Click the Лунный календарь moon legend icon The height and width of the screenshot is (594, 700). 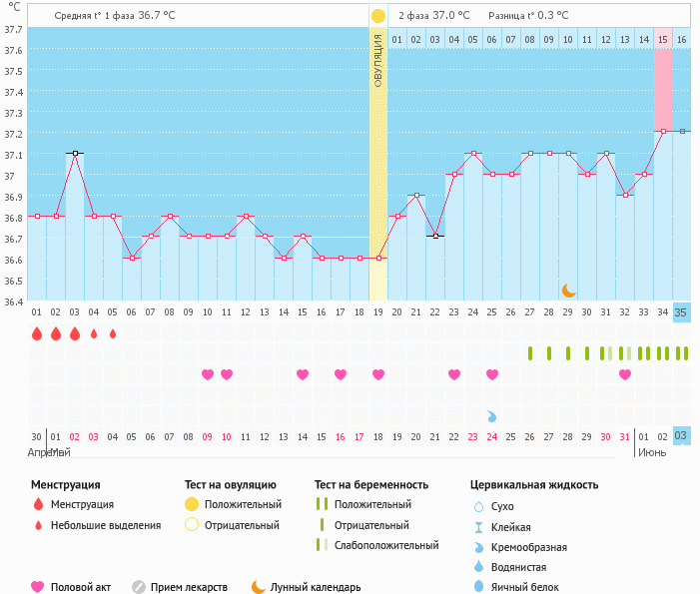click(x=259, y=587)
